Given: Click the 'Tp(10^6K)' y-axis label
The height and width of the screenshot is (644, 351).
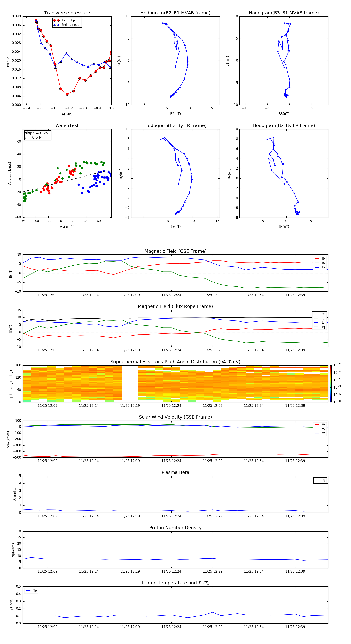Looking at the screenshot, I should click(11, 605).
